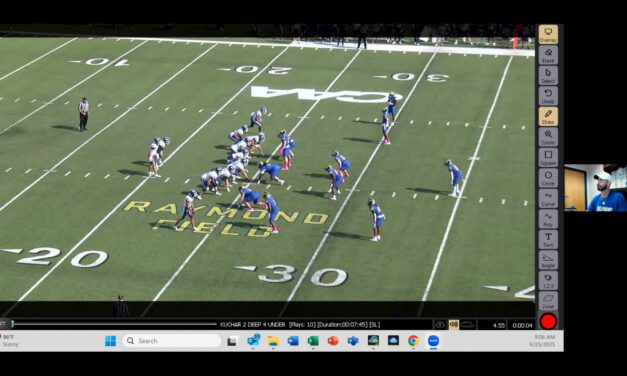Click the icon right of speaker
Screen dimensions: 627x376
(x=467, y=325)
